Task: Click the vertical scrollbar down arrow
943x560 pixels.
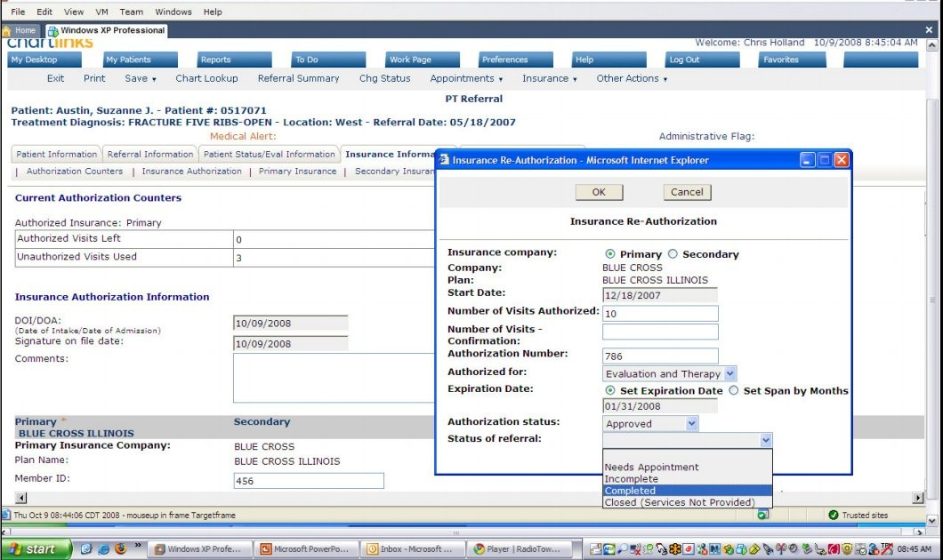Action: pyautogui.click(x=931, y=521)
